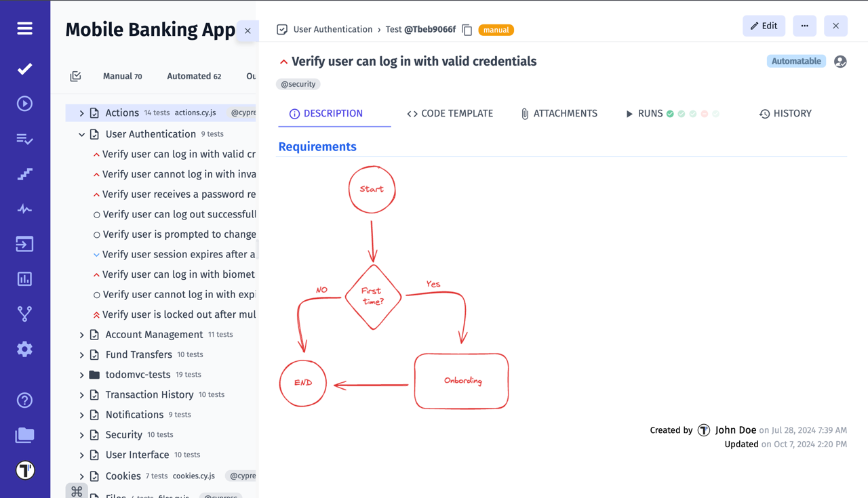868x498 pixels.
Task: Expand the Account Management suite
Action: tap(81, 334)
